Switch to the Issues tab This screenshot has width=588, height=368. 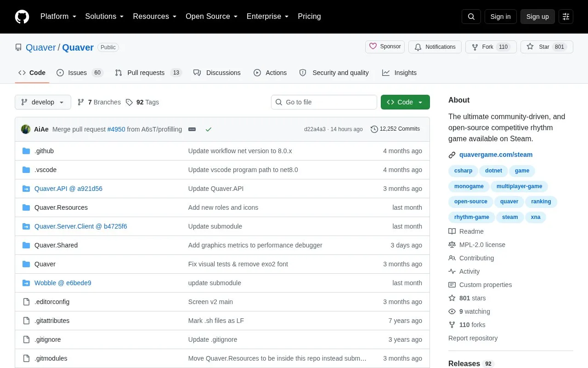(80, 73)
